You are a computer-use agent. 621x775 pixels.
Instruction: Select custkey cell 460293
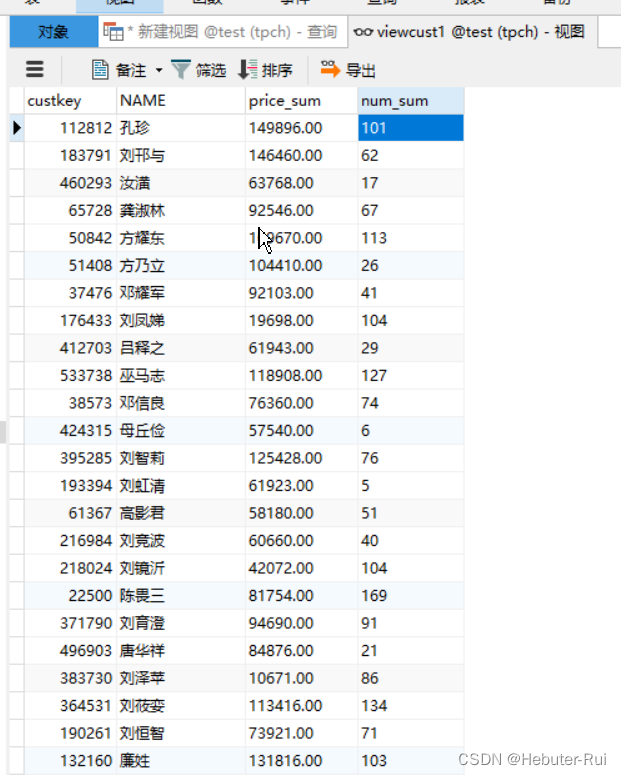tap(70, 183)
